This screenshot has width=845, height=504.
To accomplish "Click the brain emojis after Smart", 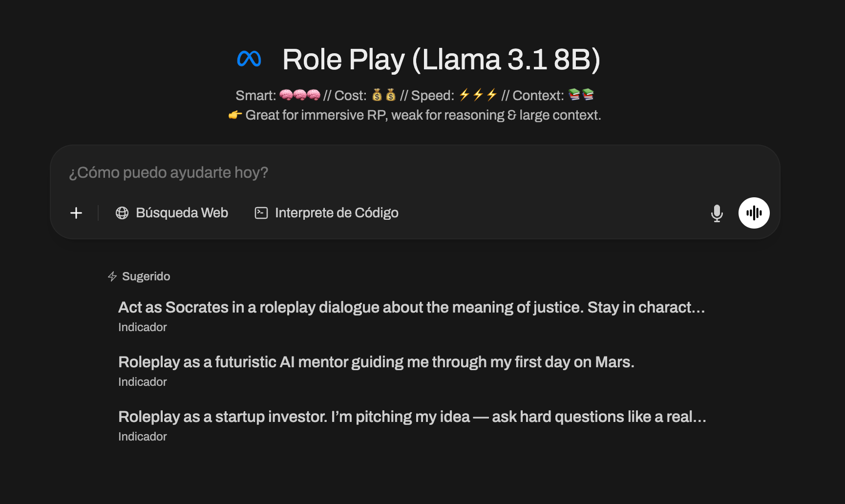I will point(299,95).
